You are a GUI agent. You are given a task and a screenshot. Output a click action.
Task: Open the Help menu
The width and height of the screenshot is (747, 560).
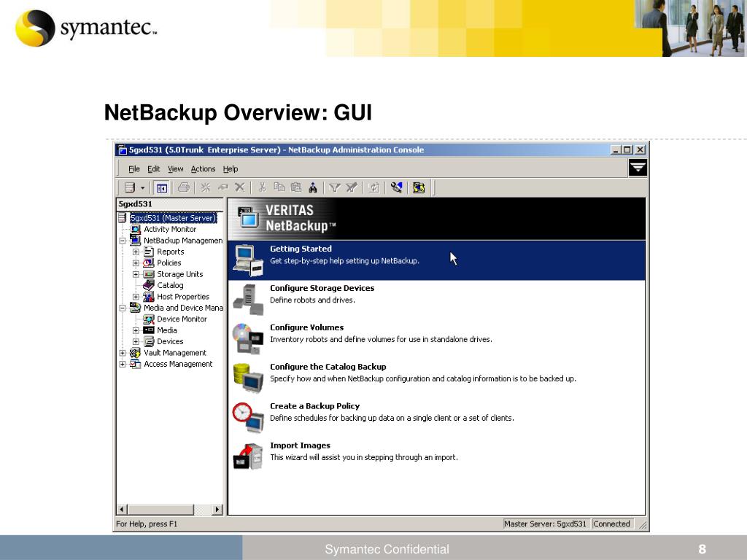coord(230,169)
